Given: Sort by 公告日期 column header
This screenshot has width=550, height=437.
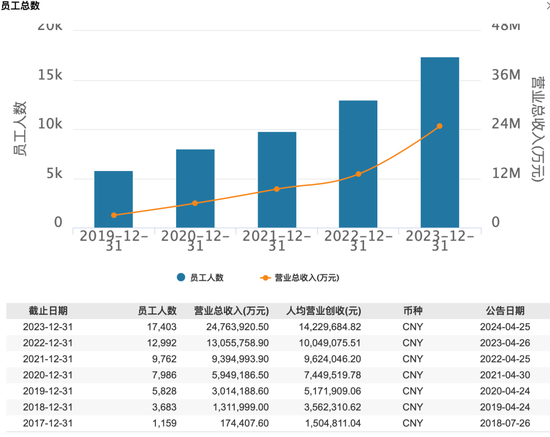Looking at the screenshot, I should click(505, 311).
